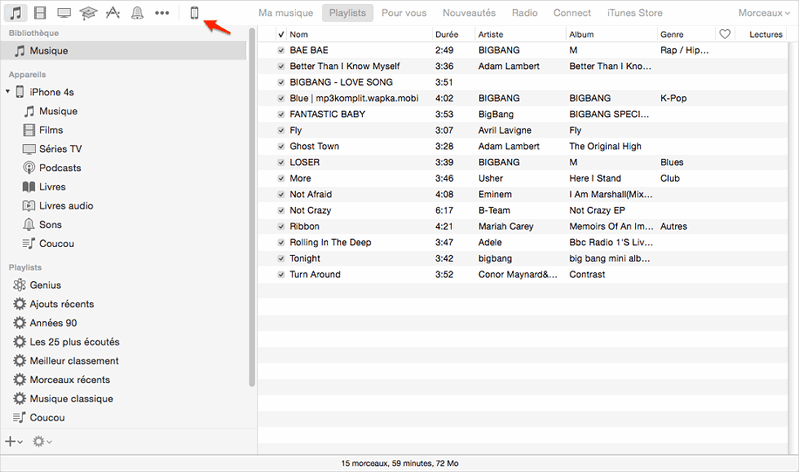Click the iPhone device button in toolbar

(194, 13)
